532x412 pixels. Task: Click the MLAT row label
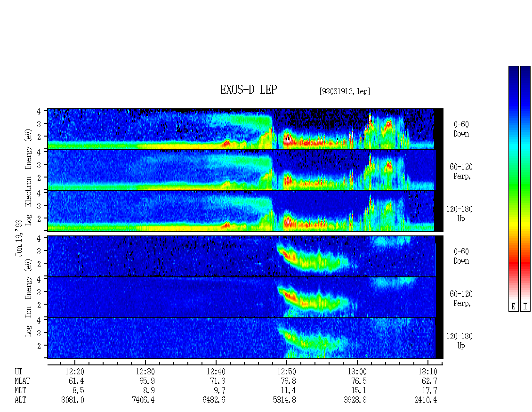(22, 381)
